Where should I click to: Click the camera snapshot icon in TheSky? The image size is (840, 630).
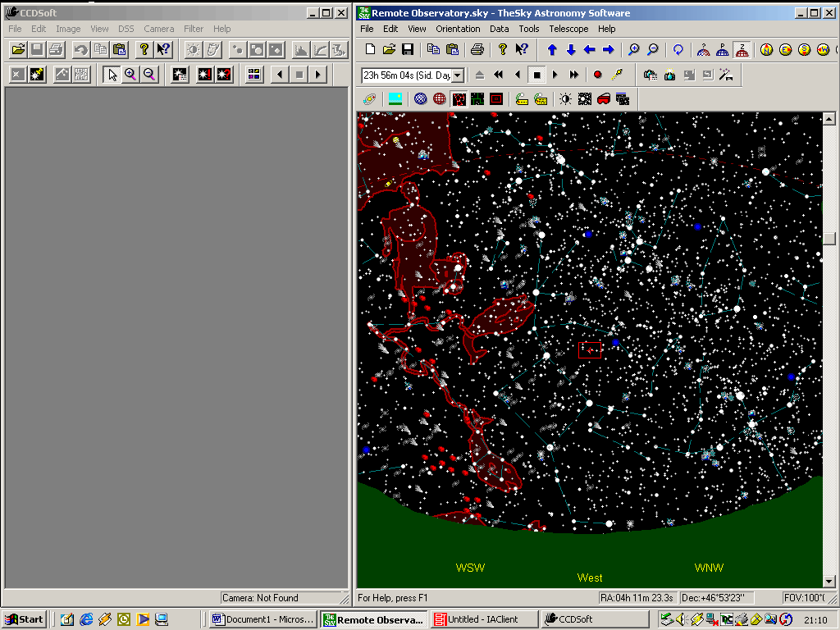tap(669, 75)
